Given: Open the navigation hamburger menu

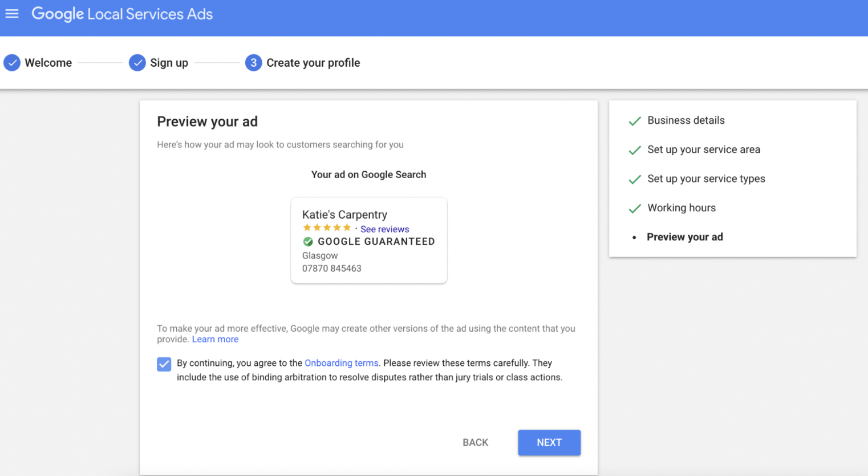Looking at the screenshot, I should coord(12,14).
